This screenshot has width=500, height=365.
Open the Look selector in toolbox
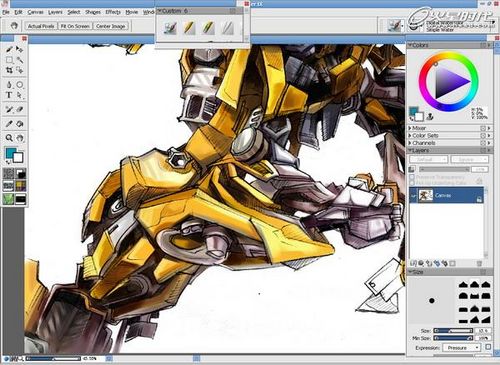(x=8, y=199)
